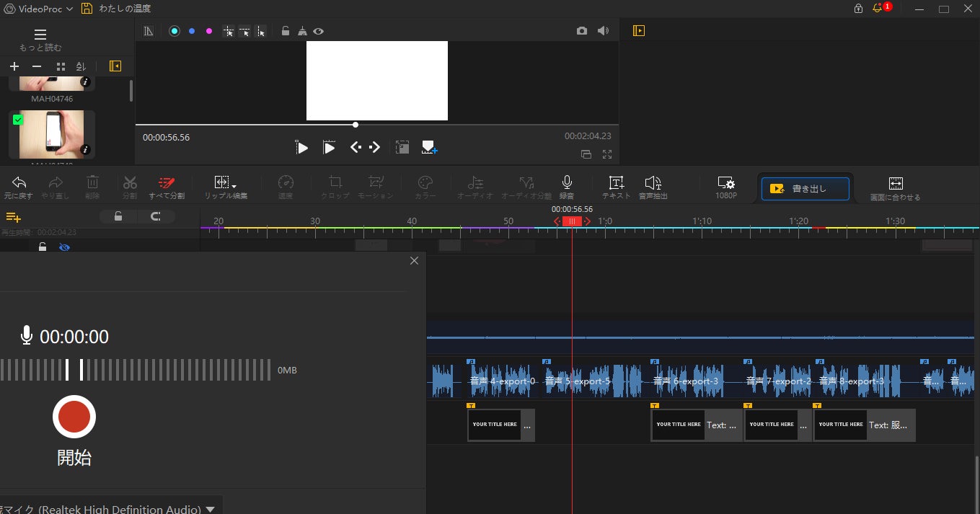Image resolution: width=980 pixels, height=514 pixels.
Task: Click the 録音 microphone icon in toolbar
Action: (x=567, y=183)
